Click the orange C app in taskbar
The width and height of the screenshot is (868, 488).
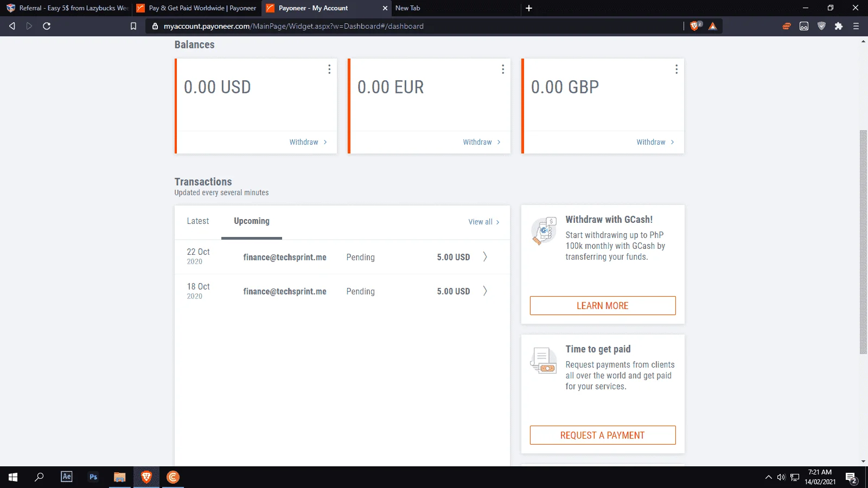point(173,477)
